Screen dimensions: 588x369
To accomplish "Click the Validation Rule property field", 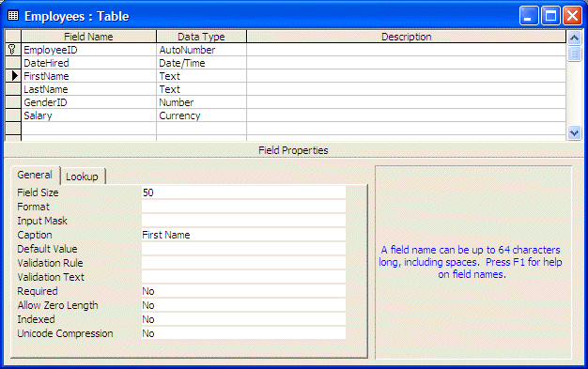I will coord(243,263).
